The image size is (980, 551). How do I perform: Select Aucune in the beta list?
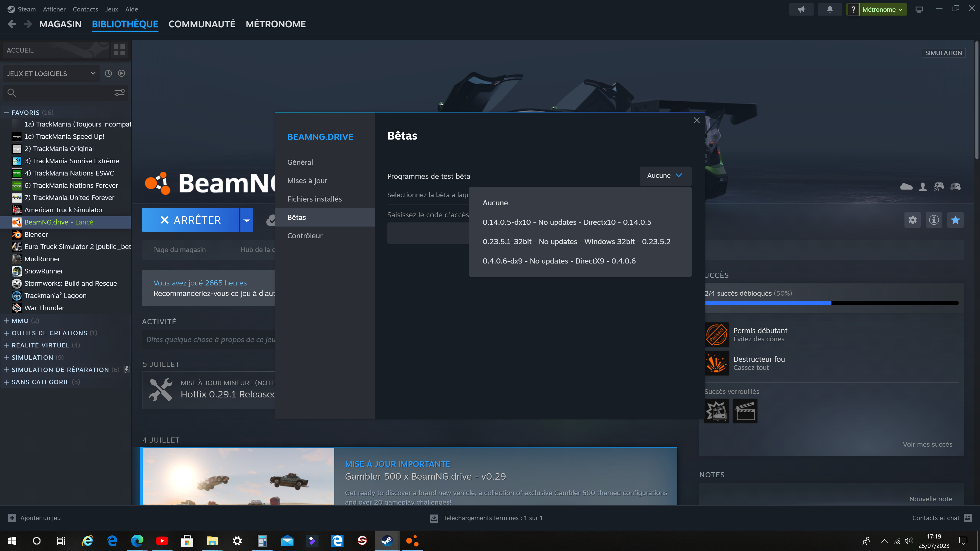580,203
